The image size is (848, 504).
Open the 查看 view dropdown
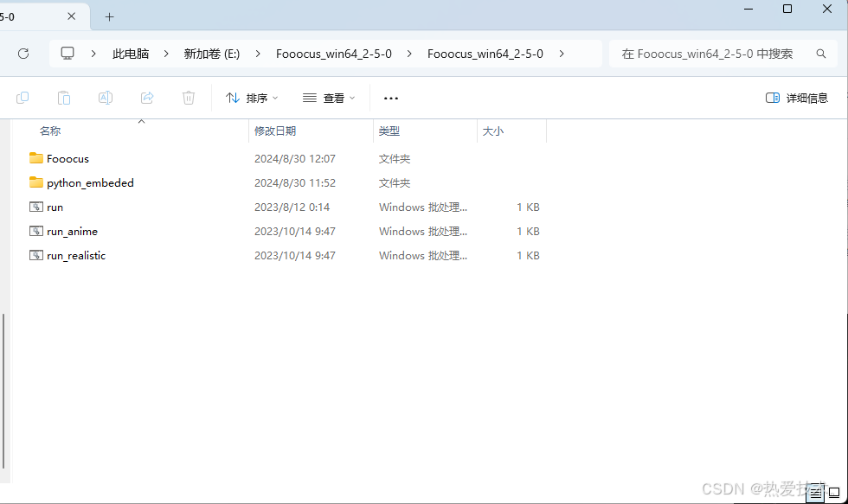(x=329, y=98)
